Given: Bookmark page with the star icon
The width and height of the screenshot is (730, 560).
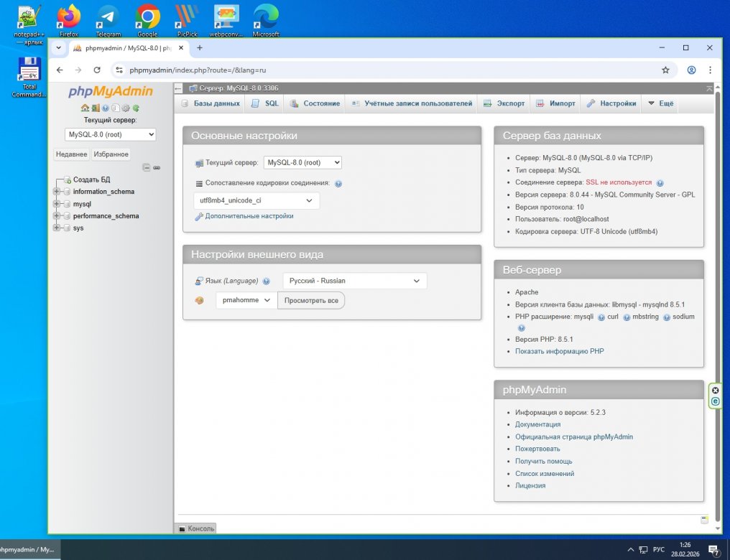Looking at the screenshot, I should (666, 70).
